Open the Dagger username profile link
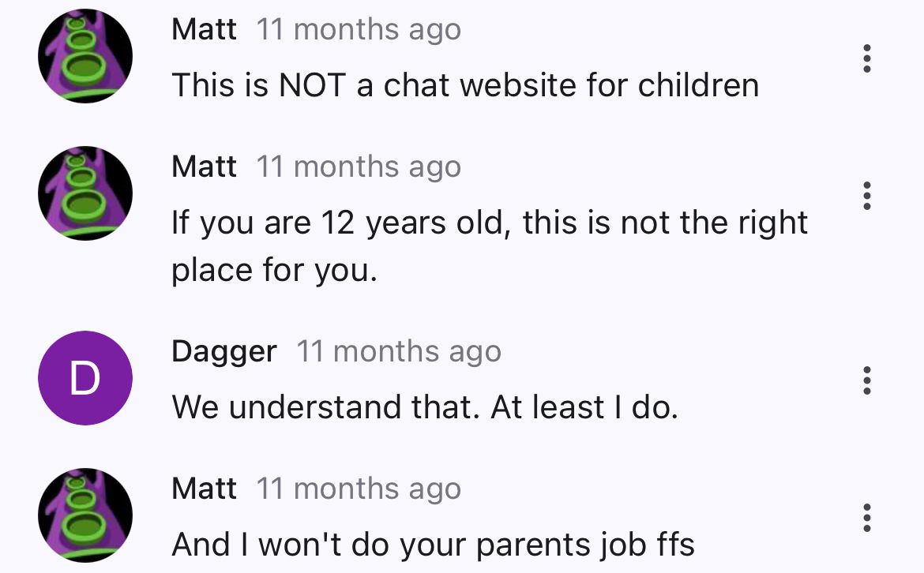Screen dimensions: 924x573 224,351
